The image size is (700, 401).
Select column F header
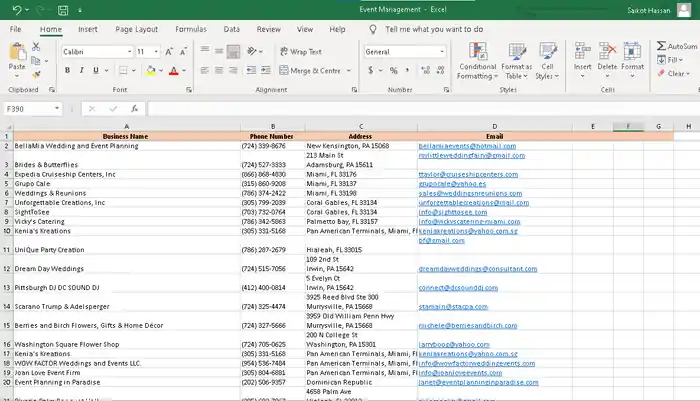628,126
